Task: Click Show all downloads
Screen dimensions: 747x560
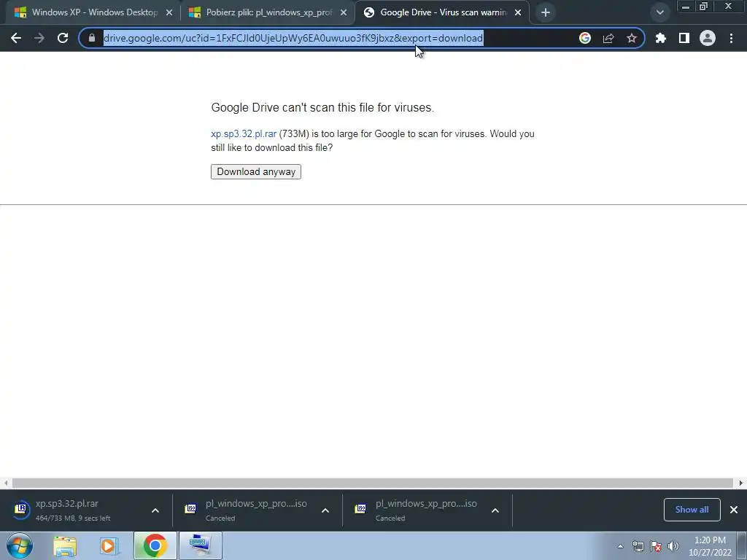Action: point(692,510)
